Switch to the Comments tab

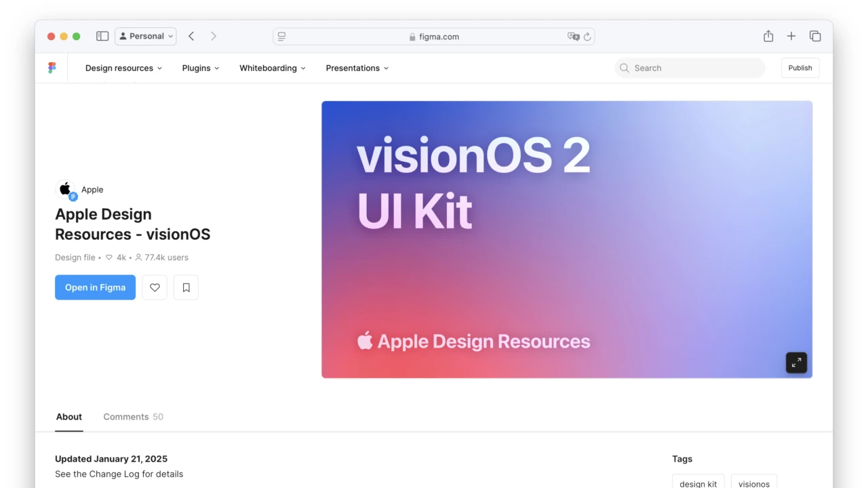pyautogui.click(x=133, y=417)
